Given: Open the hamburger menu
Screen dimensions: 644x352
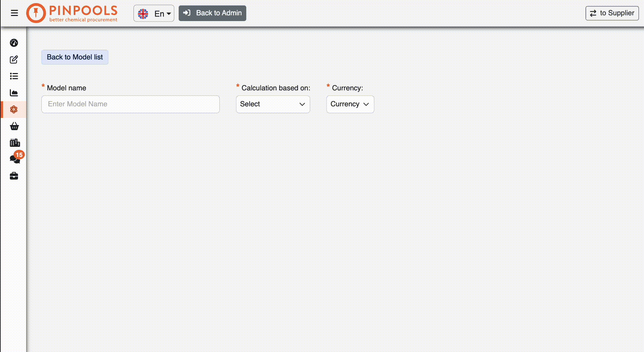Looking at the screenshot, I should [14, 13].
